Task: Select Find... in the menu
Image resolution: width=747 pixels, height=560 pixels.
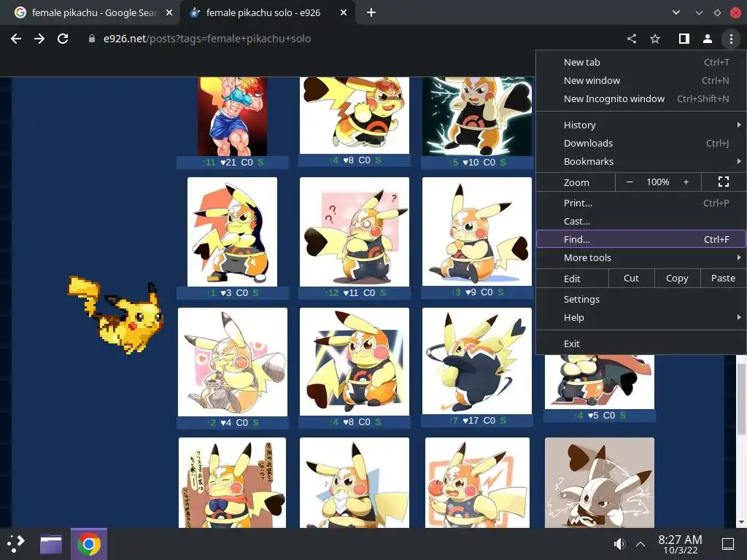Action: coord(641,239)
